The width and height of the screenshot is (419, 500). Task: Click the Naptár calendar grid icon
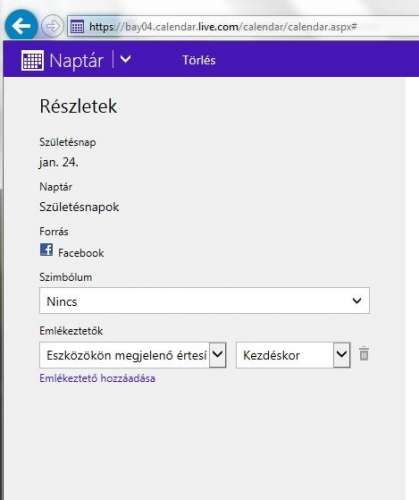coord(32,60)
